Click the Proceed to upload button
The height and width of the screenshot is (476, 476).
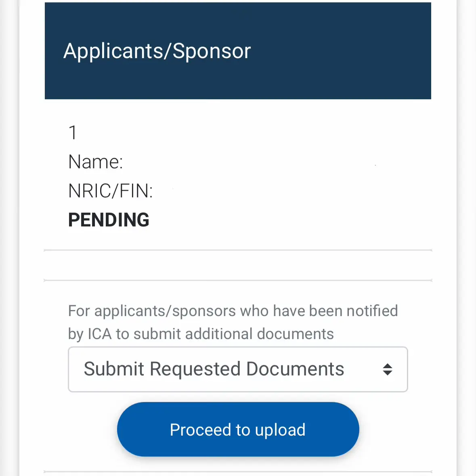(238, 429)
